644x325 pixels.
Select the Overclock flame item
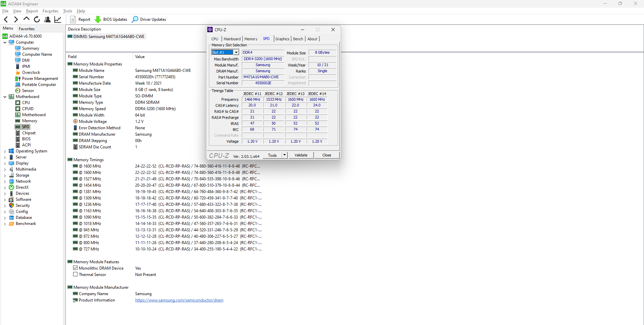point(28,73)
